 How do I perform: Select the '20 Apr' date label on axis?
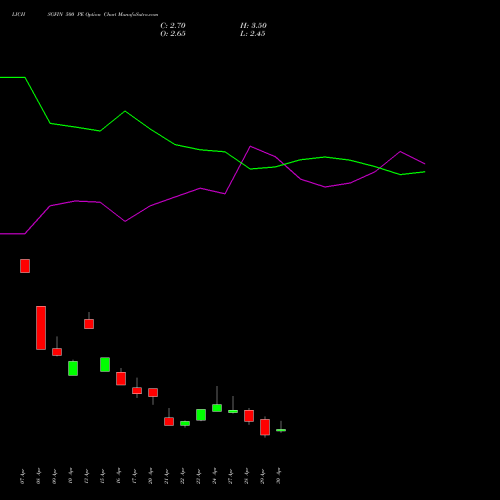pyautogui.click(x=150, y=476)
